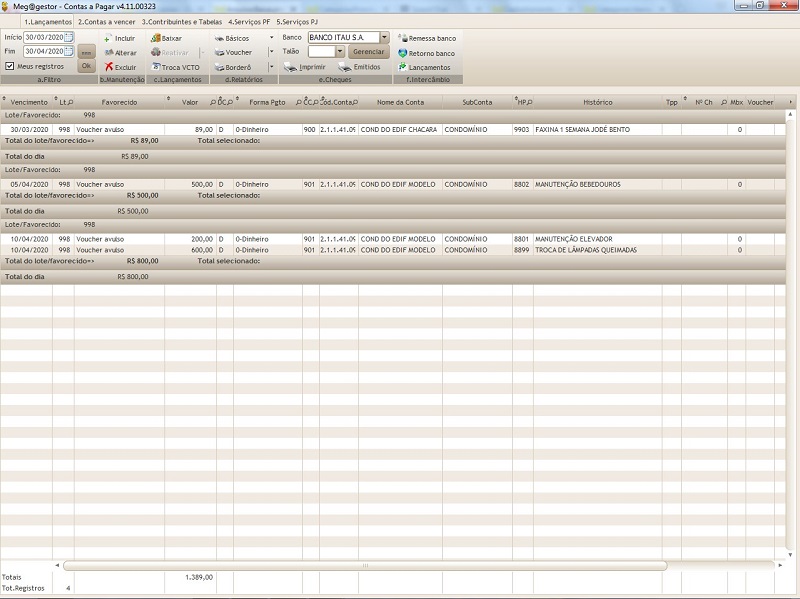Click the Ok filter button
Screen dimensions: 800x599
pos(86,66)
